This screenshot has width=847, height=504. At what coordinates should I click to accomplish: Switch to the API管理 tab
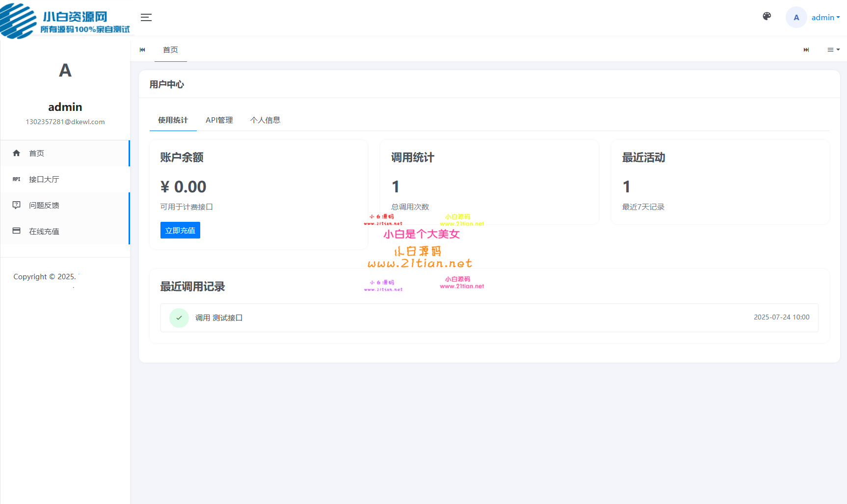click(219, 120)
